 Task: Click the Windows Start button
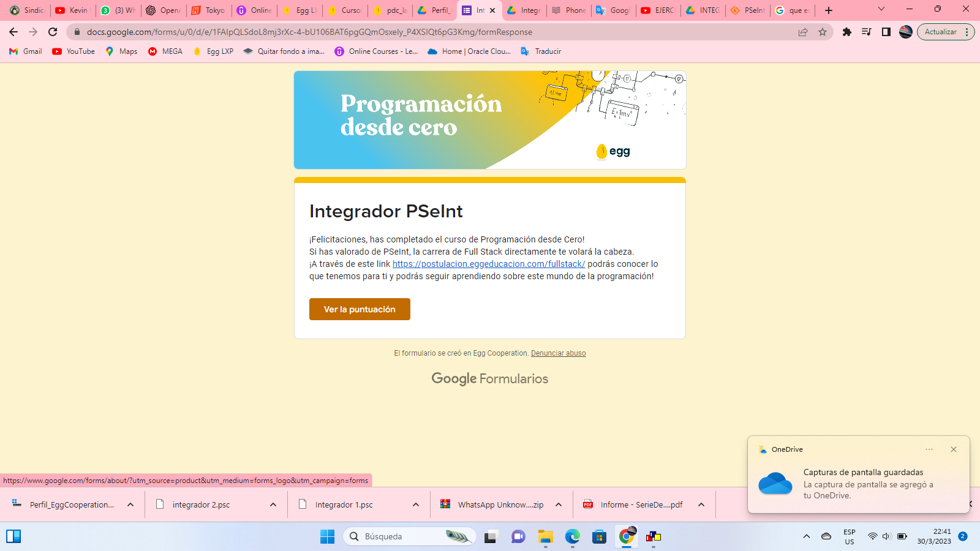[327, 537]
